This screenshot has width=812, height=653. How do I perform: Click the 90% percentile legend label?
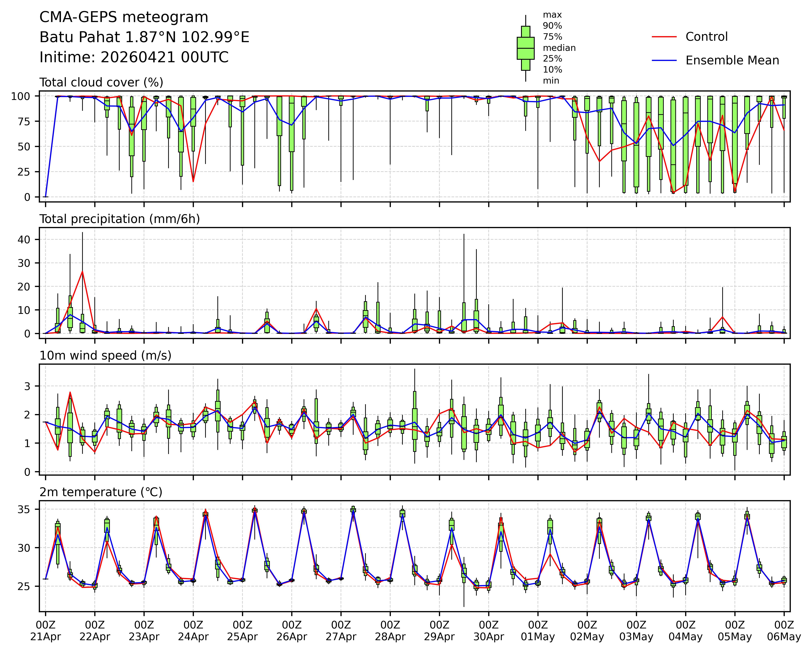(x=552, y=26)
